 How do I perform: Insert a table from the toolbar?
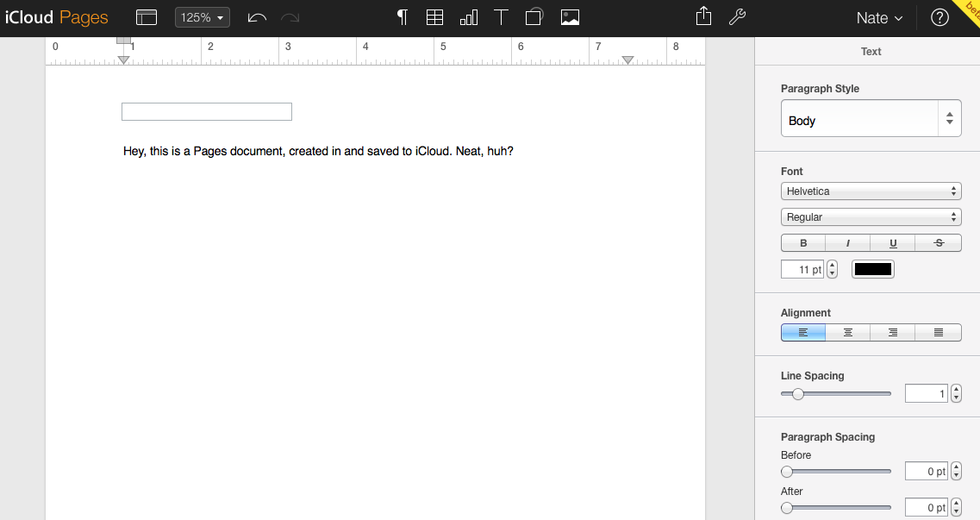[x=435, y=17]
